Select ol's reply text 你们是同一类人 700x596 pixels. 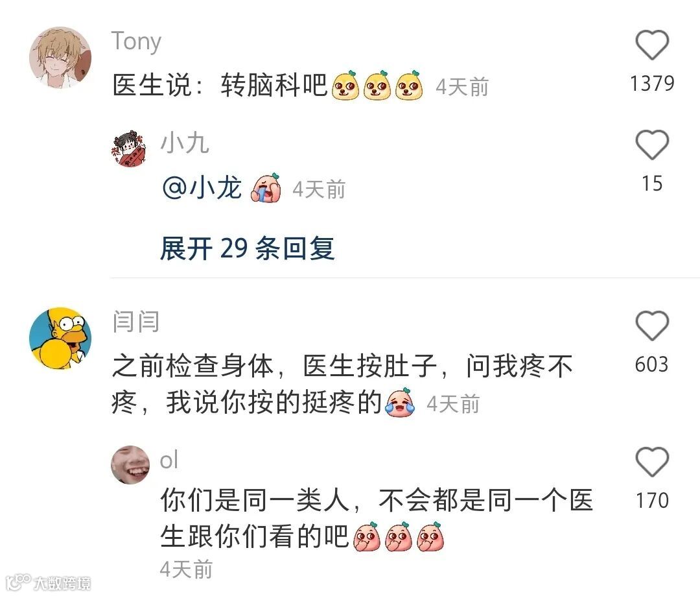(255, 500)
